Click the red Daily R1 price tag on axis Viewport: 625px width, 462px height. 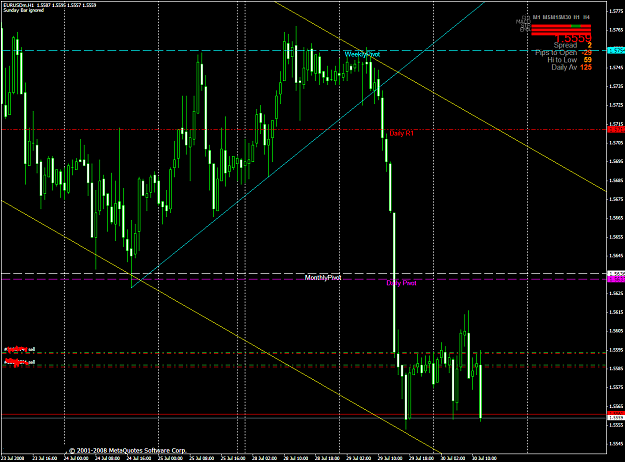(x=616, y=130)
